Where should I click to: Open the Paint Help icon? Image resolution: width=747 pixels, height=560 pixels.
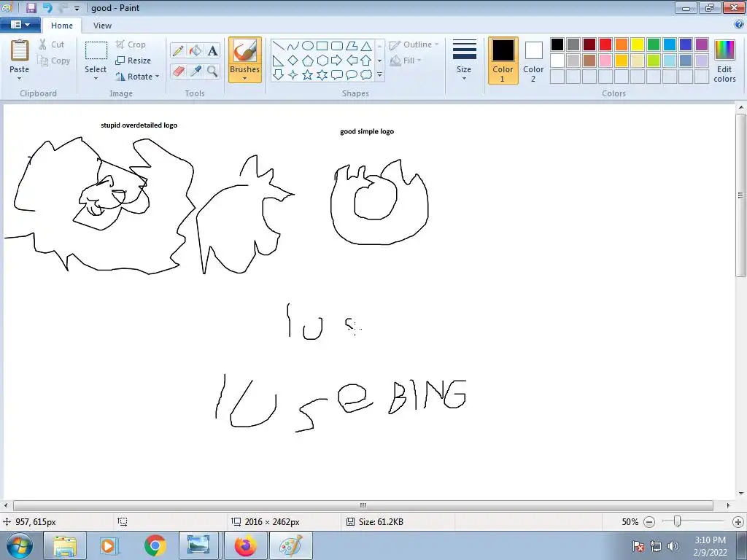pos(739,25)
